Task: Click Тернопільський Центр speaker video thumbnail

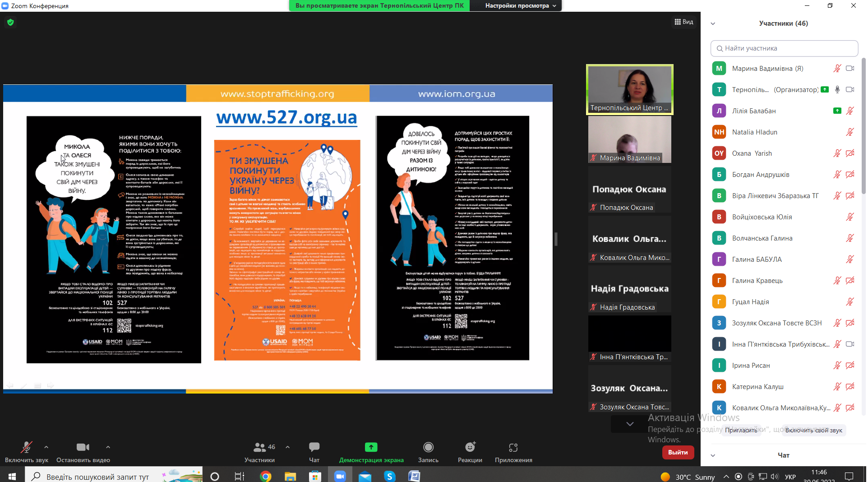Action: (x=630, y=89)
